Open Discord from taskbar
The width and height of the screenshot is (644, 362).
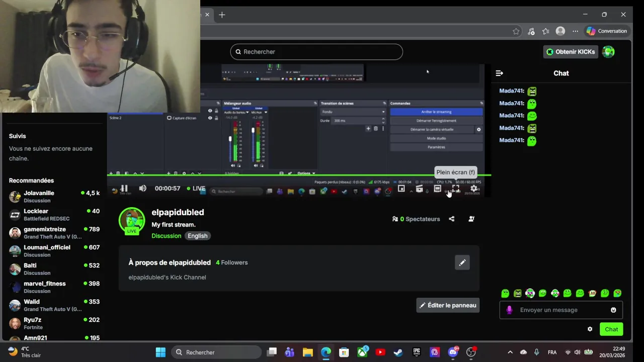coord(453,352)
